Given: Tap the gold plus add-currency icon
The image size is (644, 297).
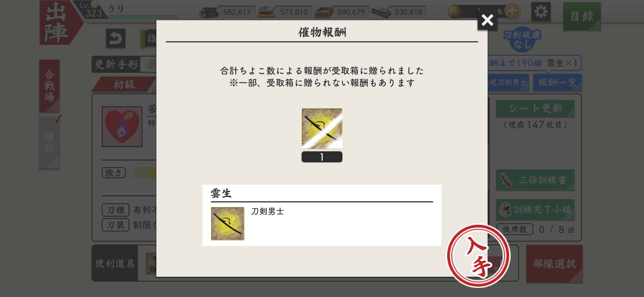Looking at the screenshot, I should (x=512, y=11).
